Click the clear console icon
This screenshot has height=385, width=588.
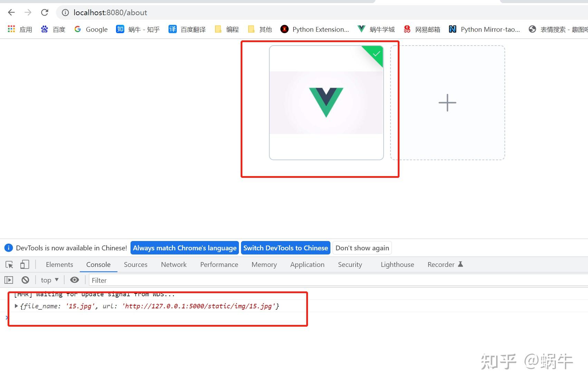25,280
